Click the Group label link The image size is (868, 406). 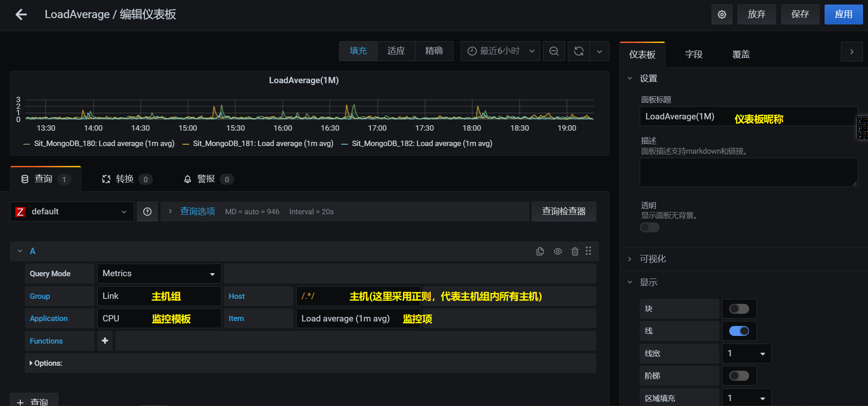click(x=40, y=296)
